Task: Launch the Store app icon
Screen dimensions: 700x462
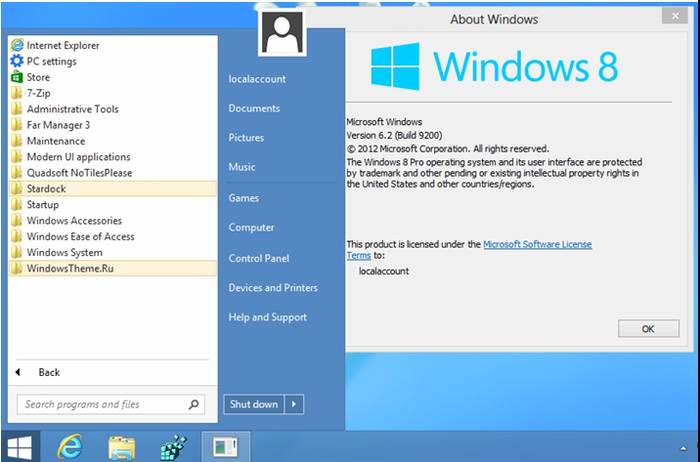Action: (x=16, y=77)
